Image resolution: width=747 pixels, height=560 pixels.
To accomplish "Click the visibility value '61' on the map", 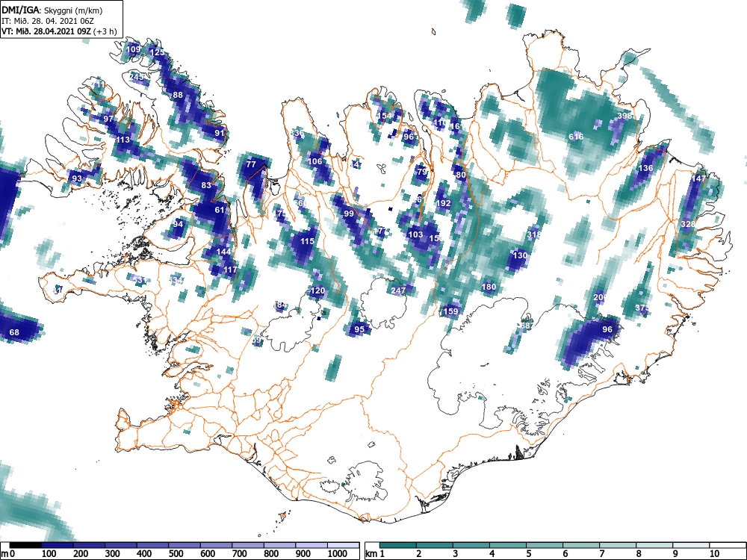I will pyautogui.click(x=219, y=210).
